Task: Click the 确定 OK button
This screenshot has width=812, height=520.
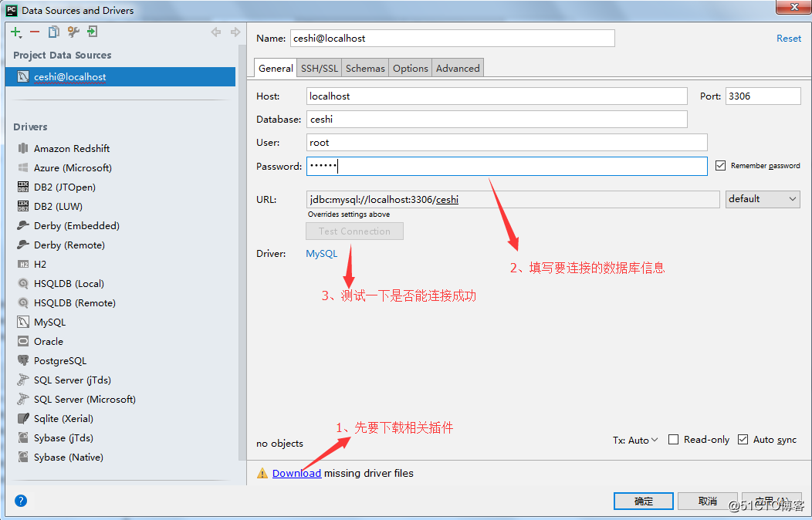Action: coord(644,501)
